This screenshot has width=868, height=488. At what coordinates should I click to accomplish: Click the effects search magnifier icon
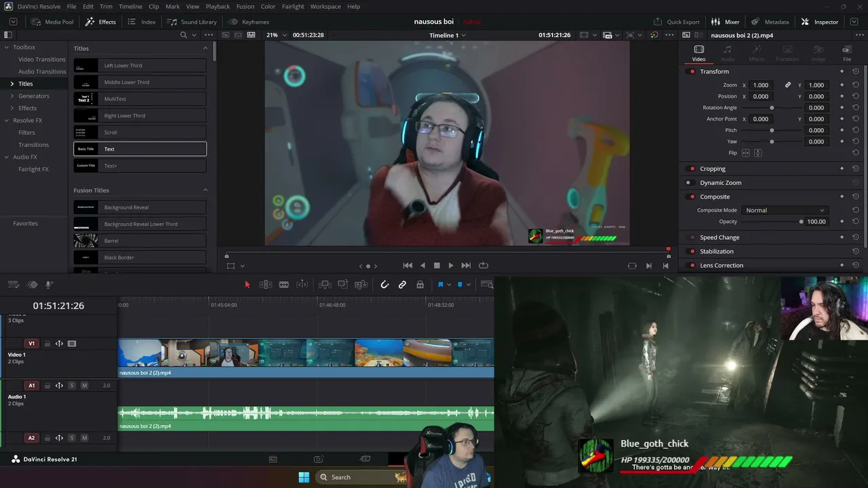184,35
